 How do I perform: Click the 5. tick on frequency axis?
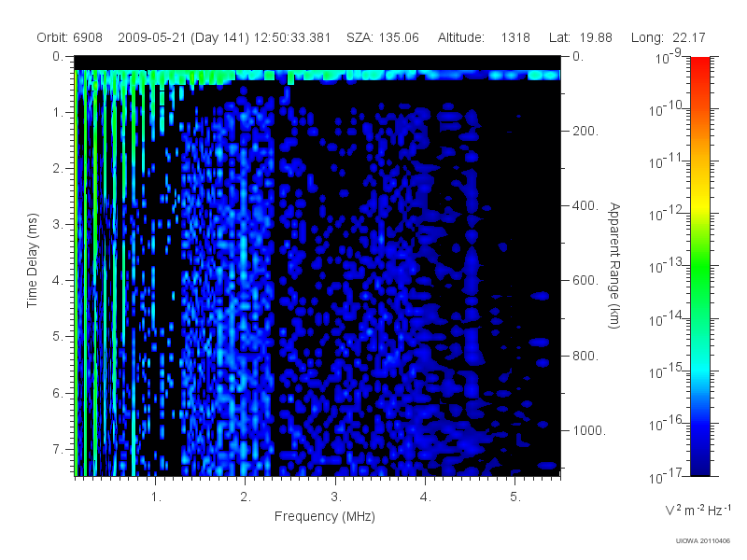tap(515, 497)
